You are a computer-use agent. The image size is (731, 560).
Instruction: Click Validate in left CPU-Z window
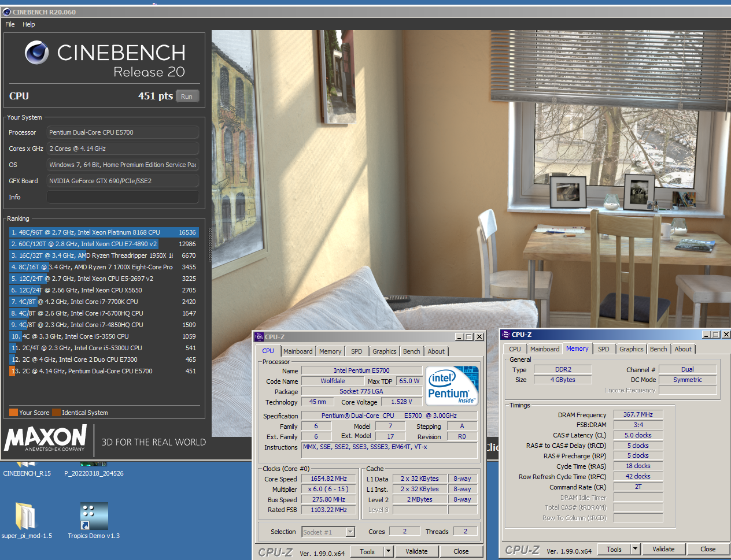416,551
